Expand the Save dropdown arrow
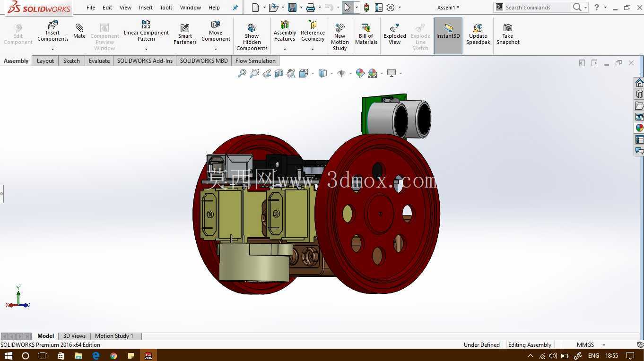This screenshot has height=361, width=644. (301, 8)
